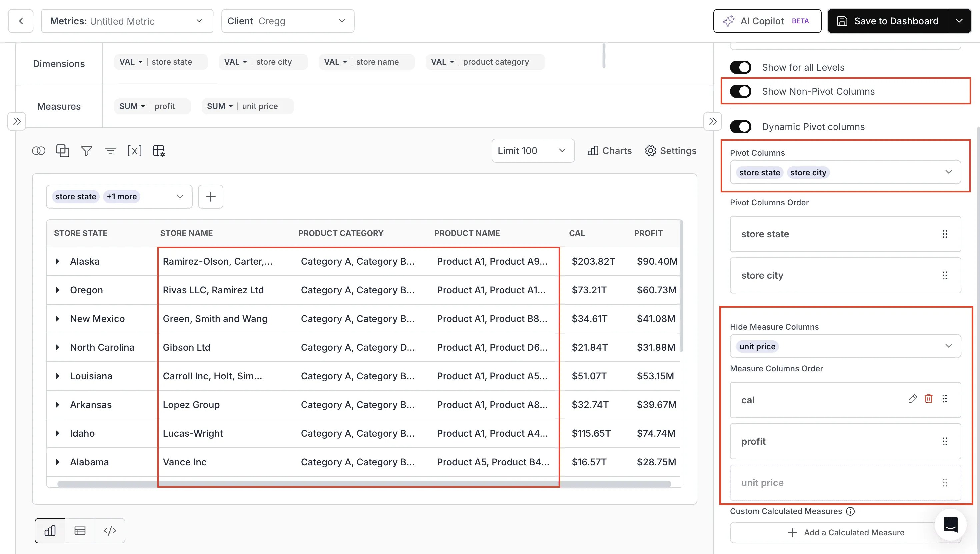Image resolution: width=980 pixels, height=554 pixels.
Task: Open the Charts option
Action: 609,151
